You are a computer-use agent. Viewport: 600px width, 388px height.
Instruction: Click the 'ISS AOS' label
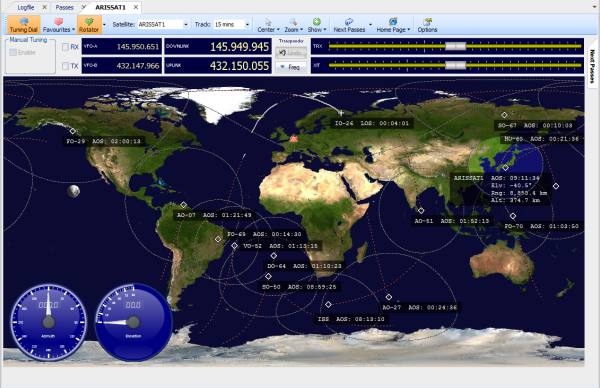[x=351, y=319]
